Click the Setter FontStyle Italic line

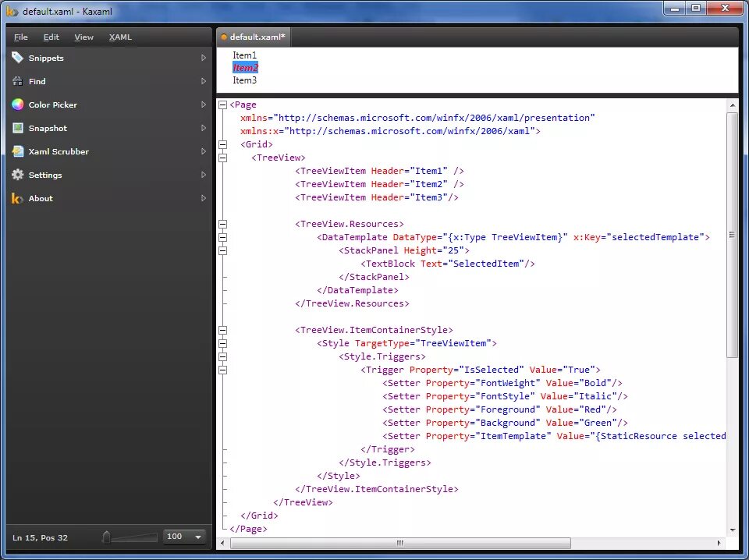pos(505,396)
